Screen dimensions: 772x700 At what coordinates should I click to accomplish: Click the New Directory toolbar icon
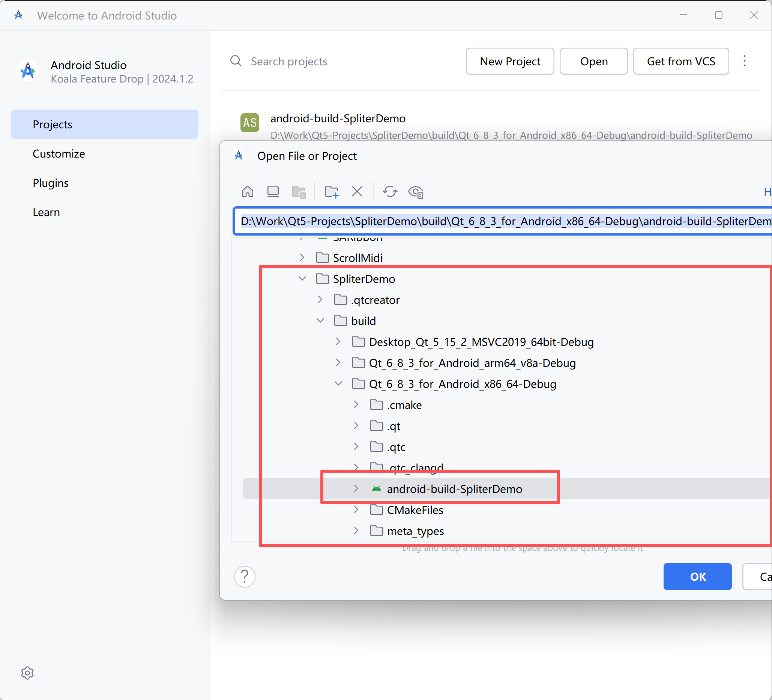(x=332, y=191)
